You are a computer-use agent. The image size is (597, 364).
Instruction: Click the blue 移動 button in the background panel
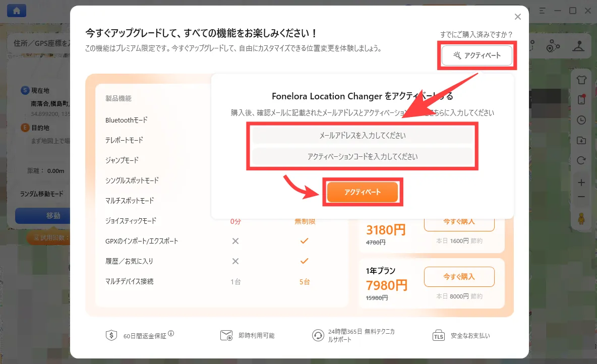[x=43, y=216]
